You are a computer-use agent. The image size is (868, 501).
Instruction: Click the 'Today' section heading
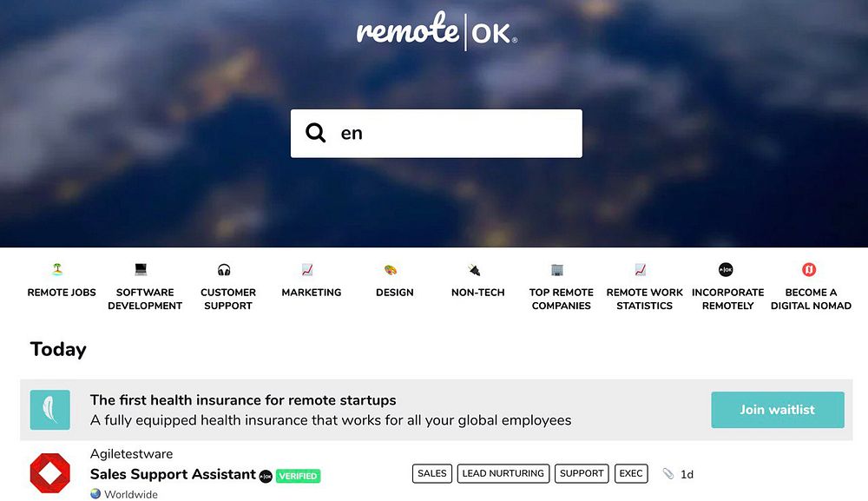coord(58,349)
